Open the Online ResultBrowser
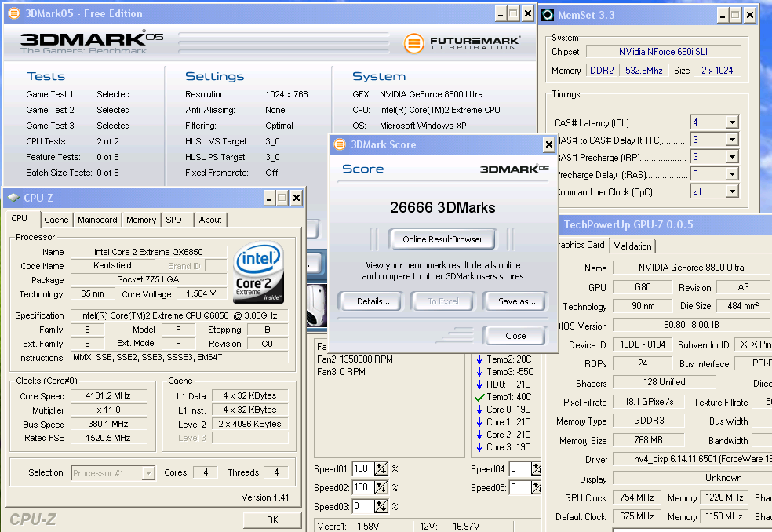772x532 pixels. tap(442, 239)
